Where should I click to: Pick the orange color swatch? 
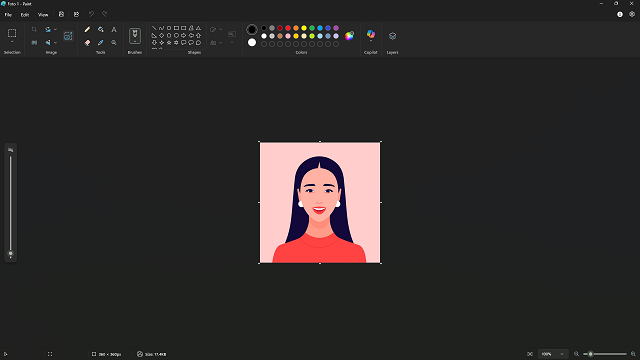[296, 28]
